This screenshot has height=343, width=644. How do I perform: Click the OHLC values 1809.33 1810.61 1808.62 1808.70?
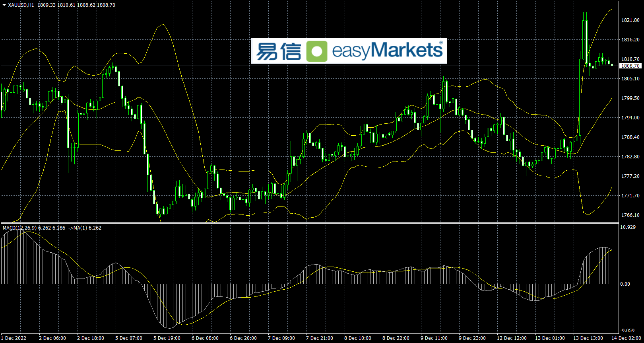coord(77,5)
